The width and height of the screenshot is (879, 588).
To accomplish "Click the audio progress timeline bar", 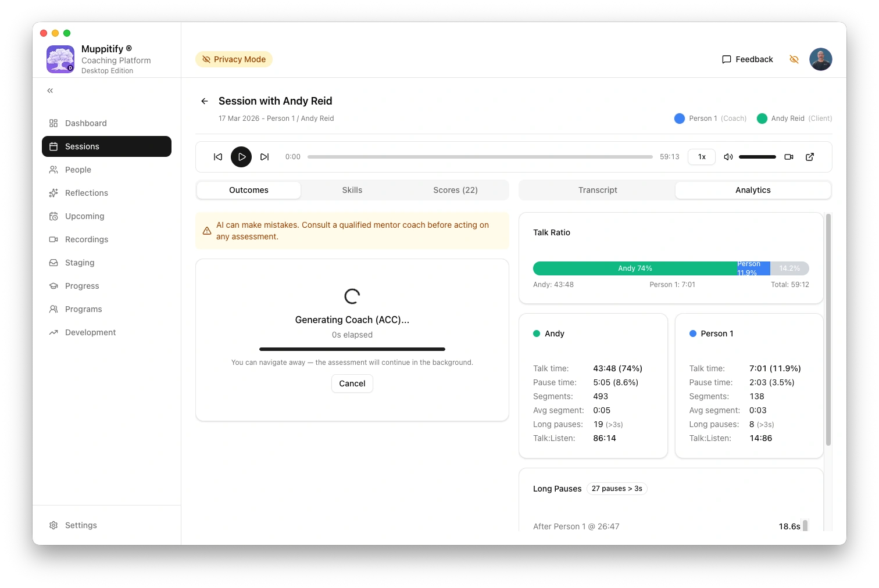I will [x=480, y=157].
